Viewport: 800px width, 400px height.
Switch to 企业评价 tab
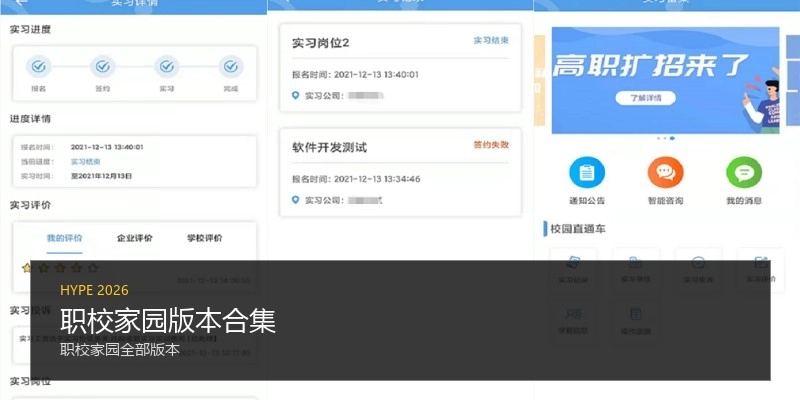click(x=135, y=238)
